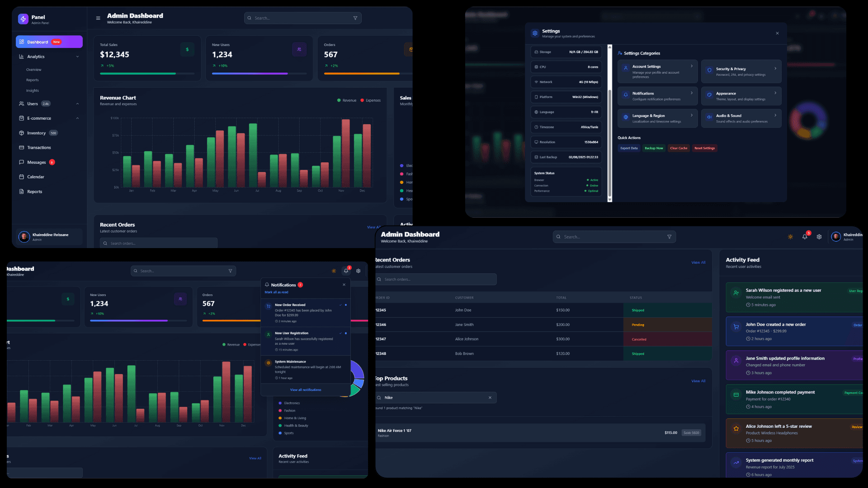Open Overview under Analytics

click(34, 70)
